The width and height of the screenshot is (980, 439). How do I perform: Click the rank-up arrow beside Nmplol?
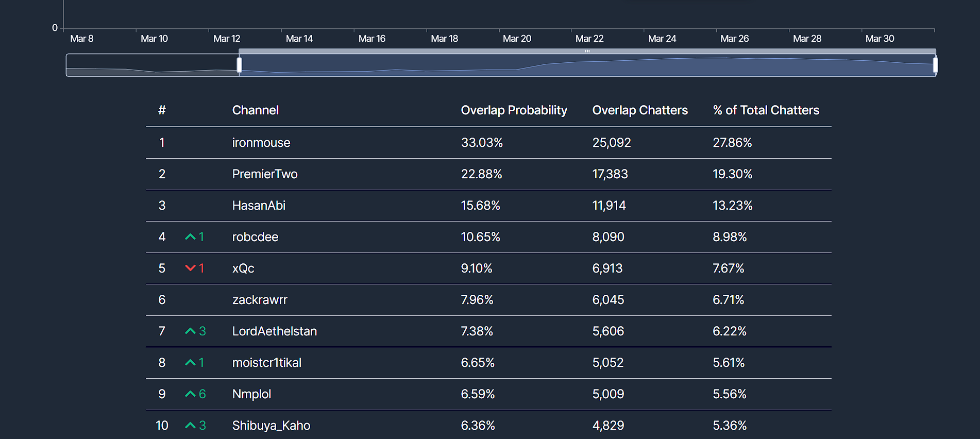tap(190, 394)
